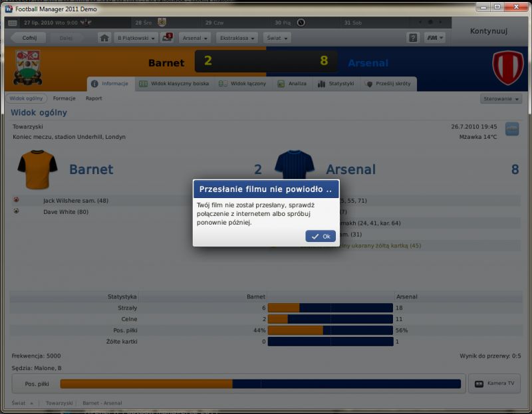Screen dimensions: 532x414
Task: Click the Kamera TV button
Action: [494, 383]
